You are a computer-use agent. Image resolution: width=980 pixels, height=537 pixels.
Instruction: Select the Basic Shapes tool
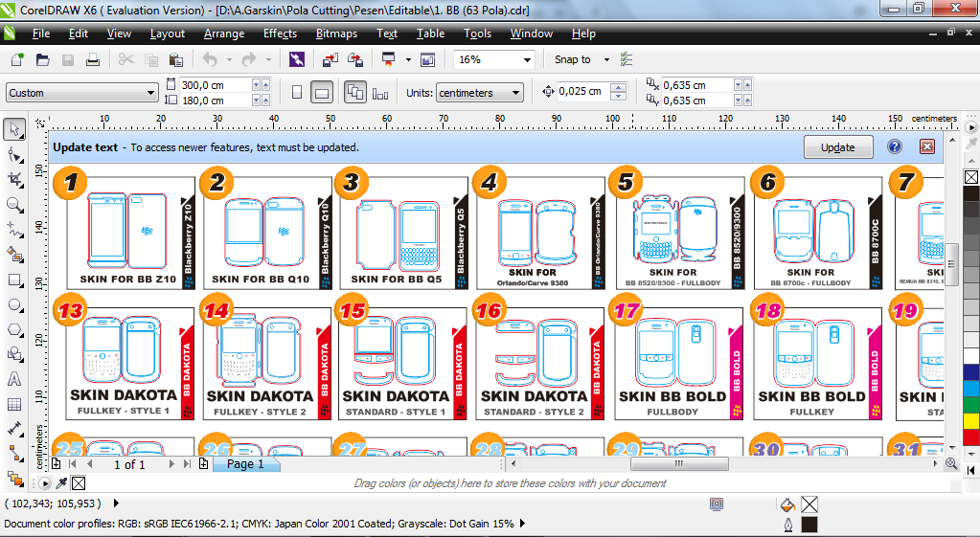[x=14, y=354]
